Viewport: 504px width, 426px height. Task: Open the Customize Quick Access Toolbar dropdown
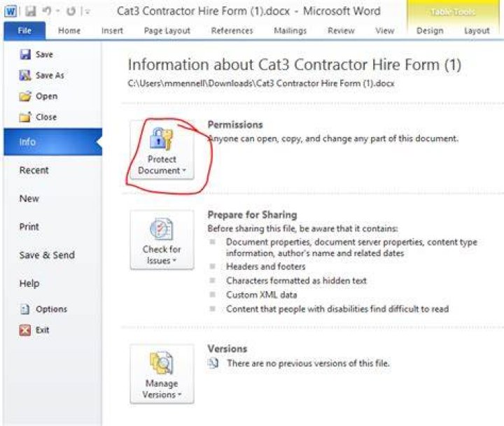coord(87,12)
